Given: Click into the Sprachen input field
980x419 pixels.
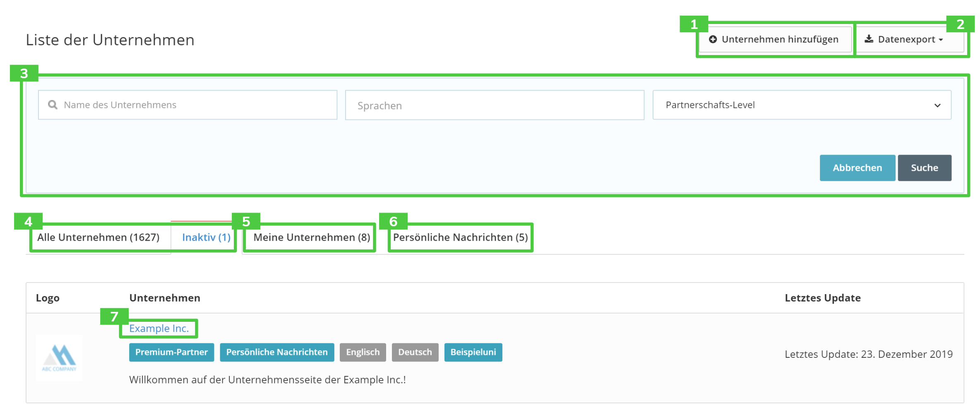Looking at the screenshot, I should coord(495,105).
